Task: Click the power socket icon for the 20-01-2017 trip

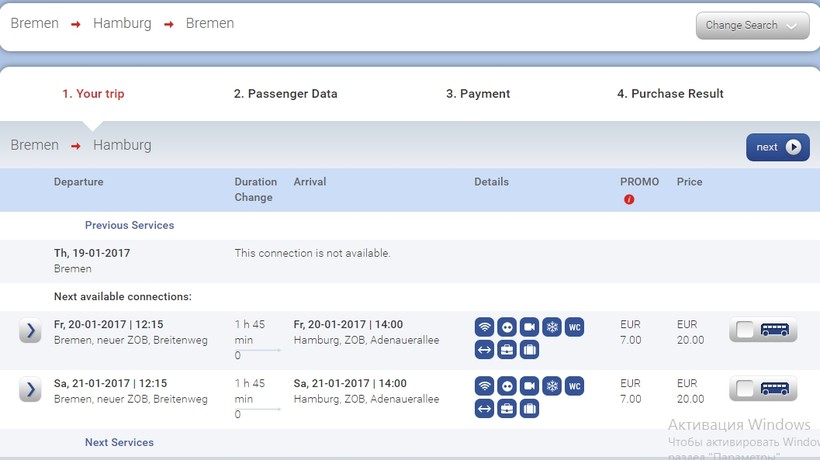Action: tap(507, 328)
